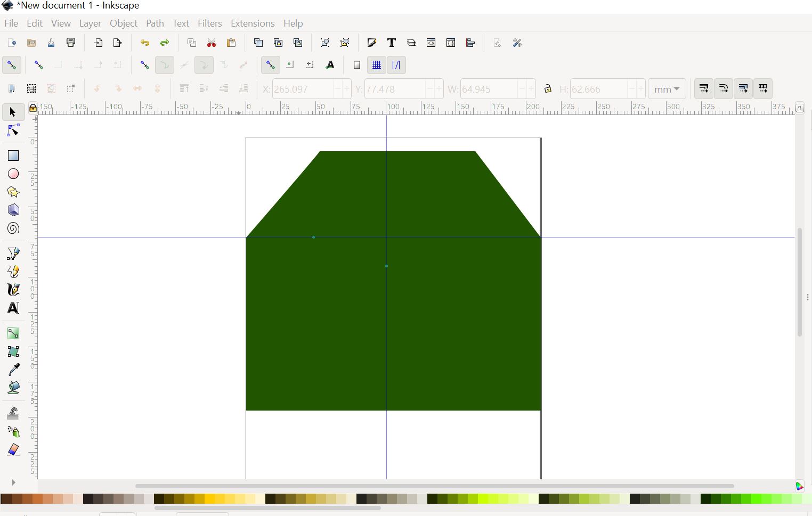
Task: Click the Undo button
Action: (x=145, y=43)
